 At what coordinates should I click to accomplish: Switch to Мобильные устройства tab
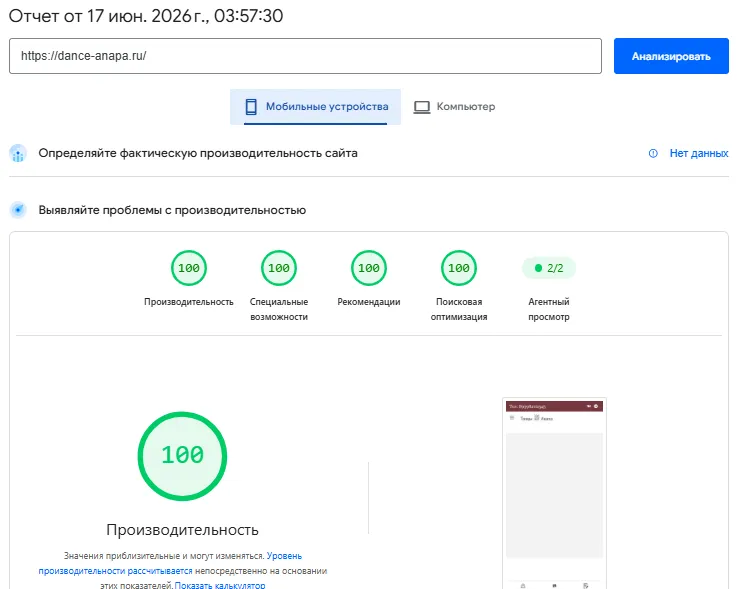pyautogui.click(x=315, y=107)
